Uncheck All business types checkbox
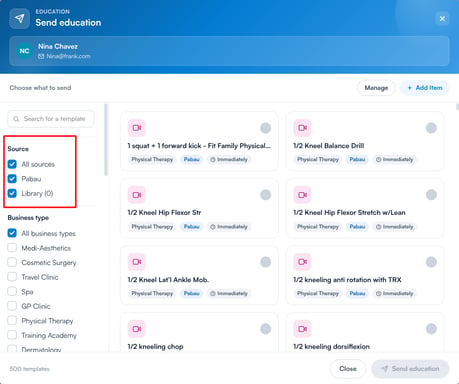The height and width of the screenshot is (384, 459). [x=12, y=233]
